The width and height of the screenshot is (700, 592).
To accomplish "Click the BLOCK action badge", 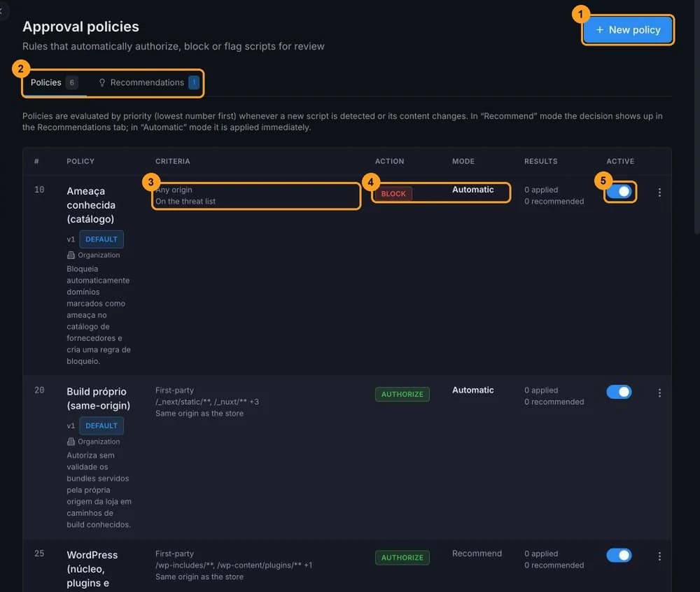I will pyautogui.click(x=393, y=194).
